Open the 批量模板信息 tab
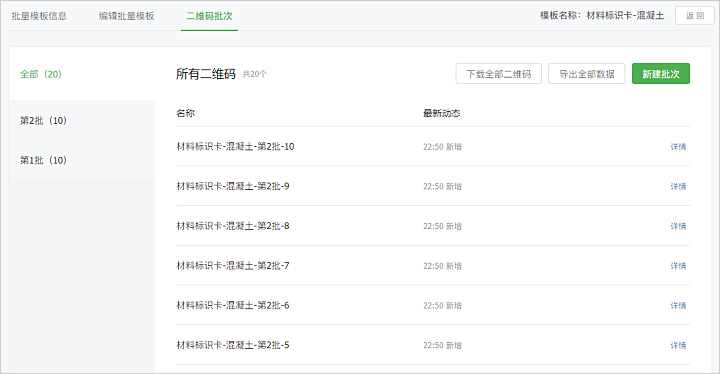The height and width of the screenshot is (374, 720). coord(39,16)
